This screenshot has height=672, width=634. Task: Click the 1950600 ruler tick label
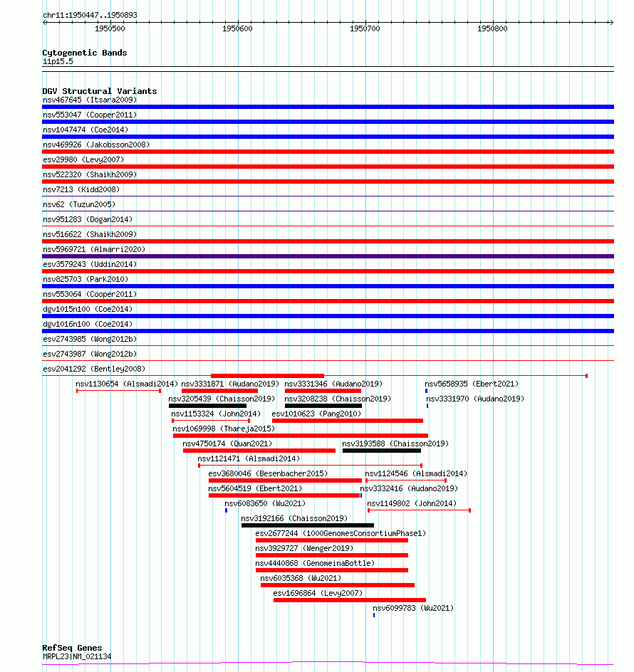[x=237, y=28]
